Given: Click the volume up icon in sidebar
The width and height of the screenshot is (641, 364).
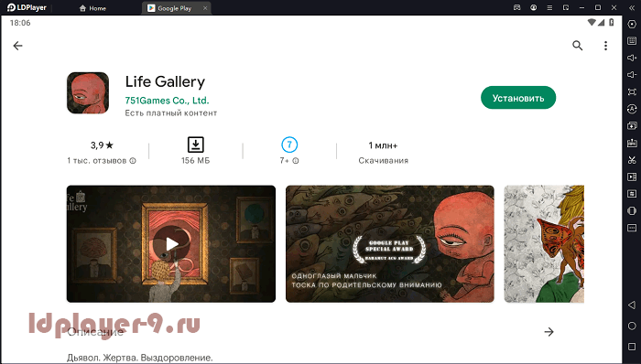Looking at the screenshot, I should point(632,58).
